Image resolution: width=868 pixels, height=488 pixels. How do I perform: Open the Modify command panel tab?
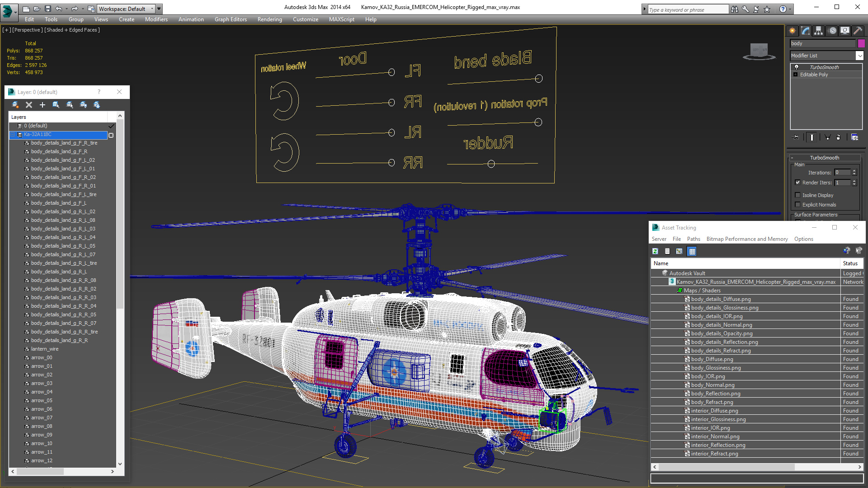pyautogui.click(x=806, y=31)
